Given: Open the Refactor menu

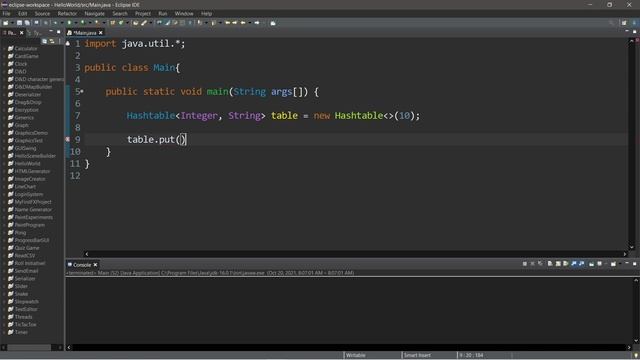Looking at the screenshot, I should [x=67, y=13].
